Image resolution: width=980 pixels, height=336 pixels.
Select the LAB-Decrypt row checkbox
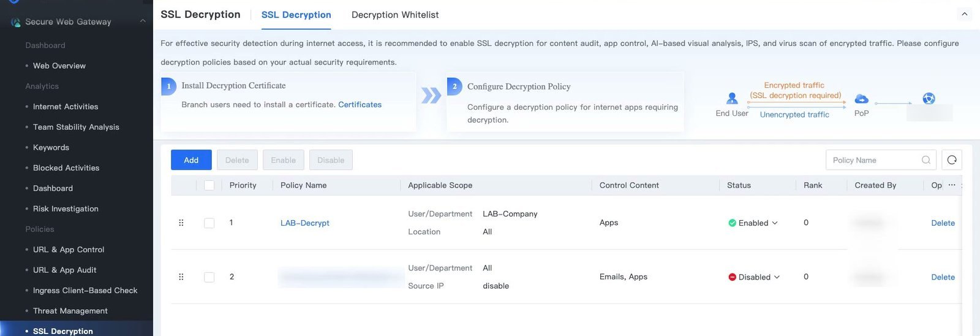pos(209,223)
